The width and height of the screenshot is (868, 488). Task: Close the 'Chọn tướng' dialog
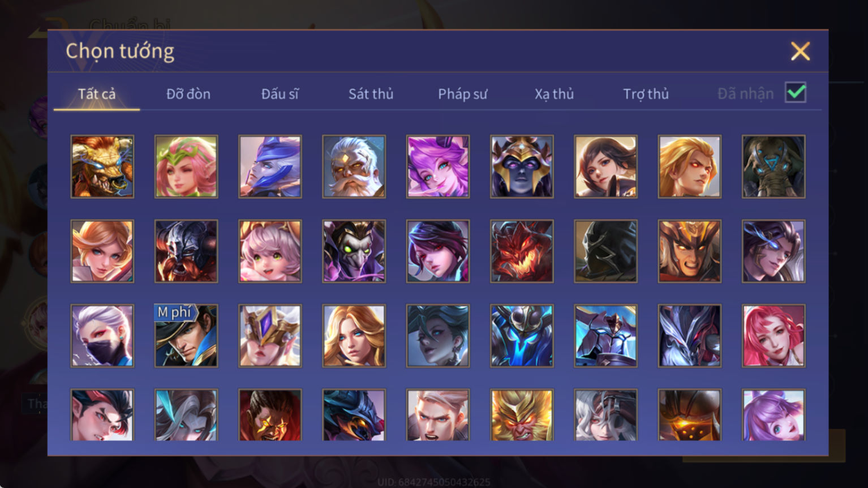800,52
